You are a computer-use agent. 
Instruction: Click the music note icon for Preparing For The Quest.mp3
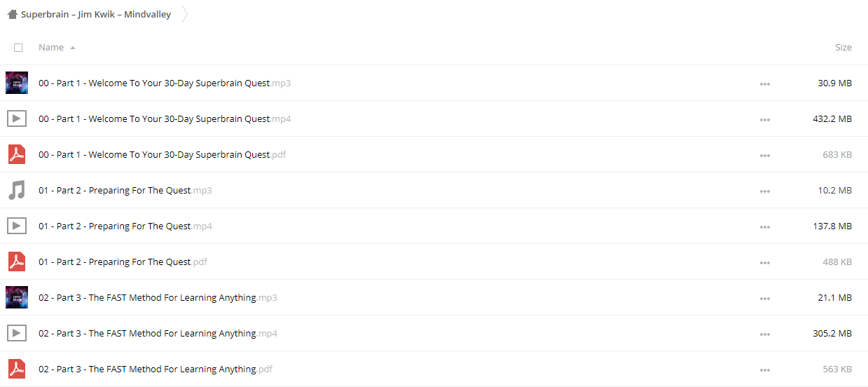(x=17, y=190)
